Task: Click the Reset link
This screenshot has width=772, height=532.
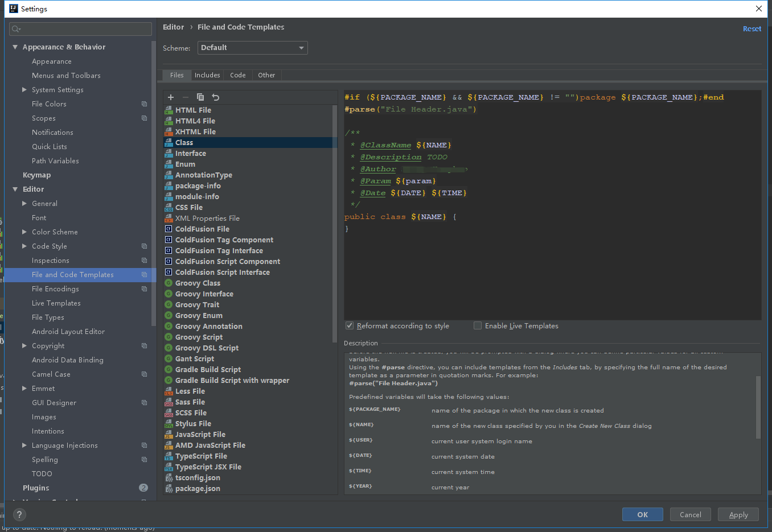Action: tap(752, 29)
